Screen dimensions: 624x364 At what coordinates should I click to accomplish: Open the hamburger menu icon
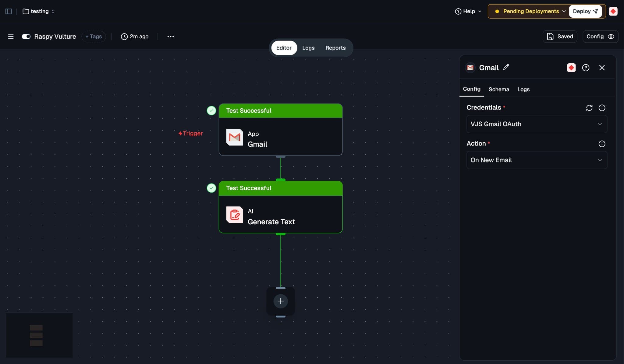tap(11, 37)
